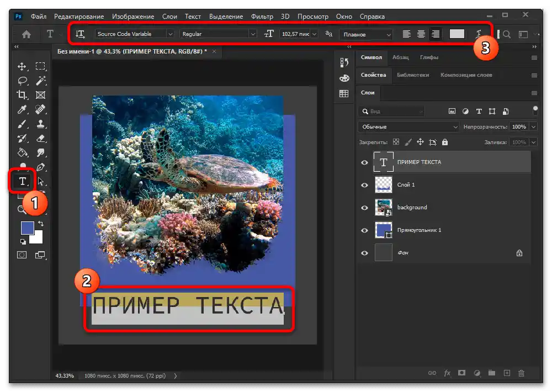Expand the Непрозрачность opacity dropdown arrow
This screenshot has width=552, height=392.
coord(534,127)
